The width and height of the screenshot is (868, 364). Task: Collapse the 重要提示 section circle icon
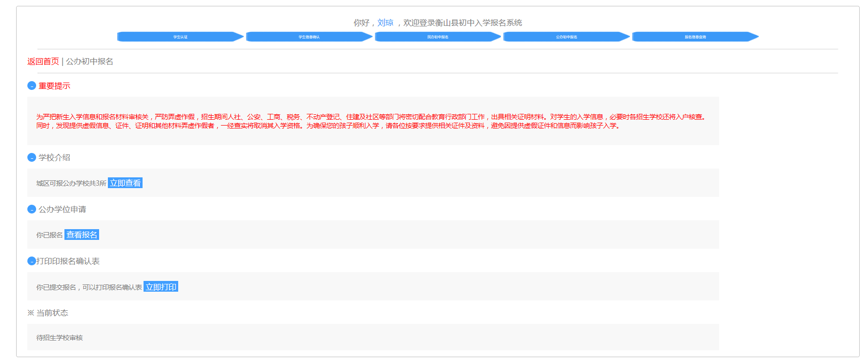coord(32,86)
